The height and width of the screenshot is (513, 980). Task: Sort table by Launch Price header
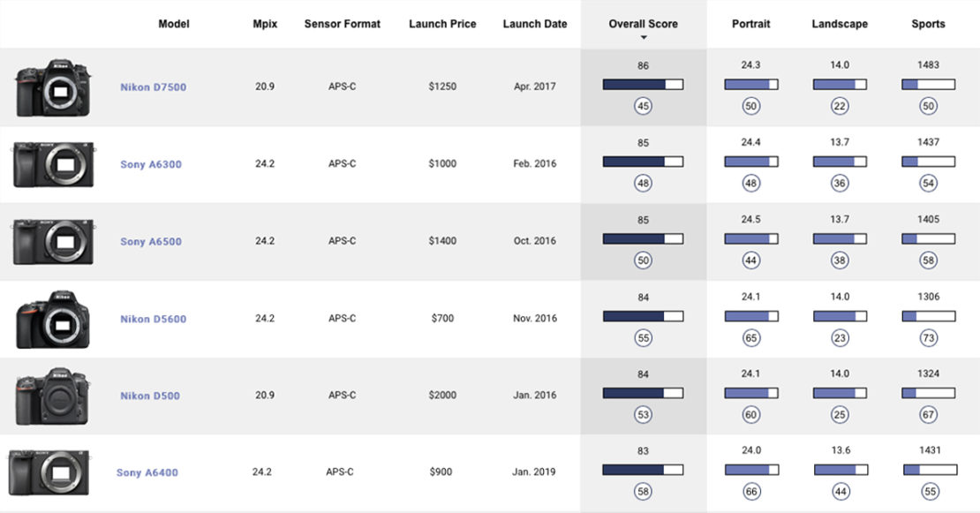coord(442,24)
